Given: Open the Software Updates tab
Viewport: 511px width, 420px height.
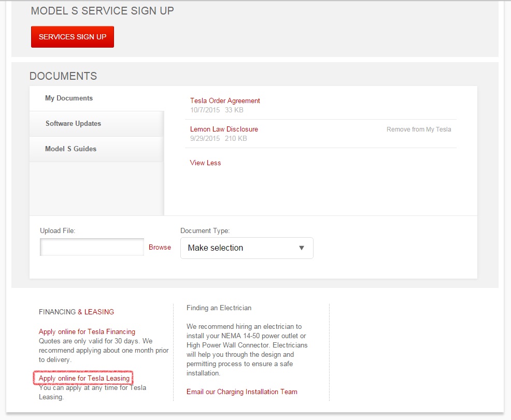Looking at the screenshot, I should (73, 124).
